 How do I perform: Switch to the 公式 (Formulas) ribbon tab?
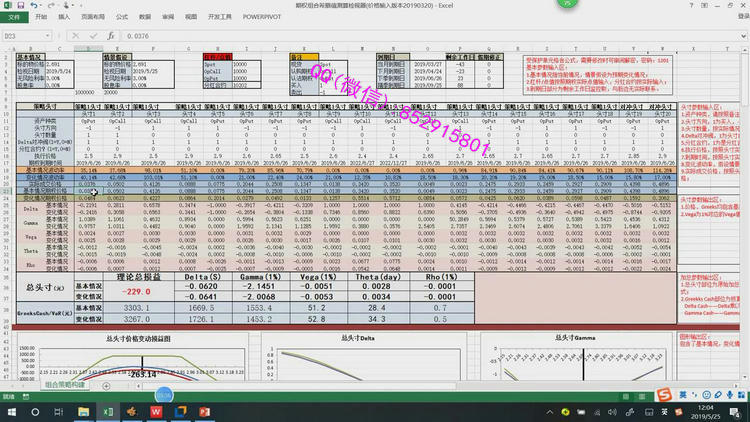click(x=121, y=17)
